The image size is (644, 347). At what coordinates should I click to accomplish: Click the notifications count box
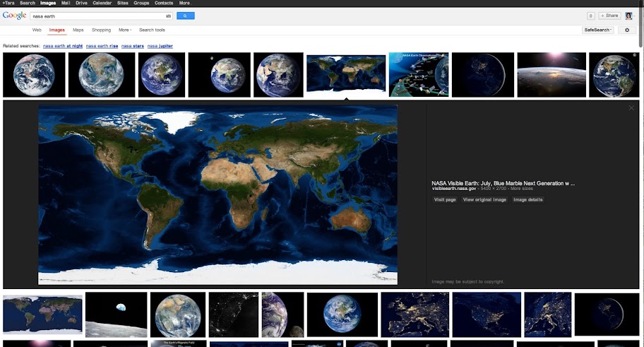coord(590,16)
